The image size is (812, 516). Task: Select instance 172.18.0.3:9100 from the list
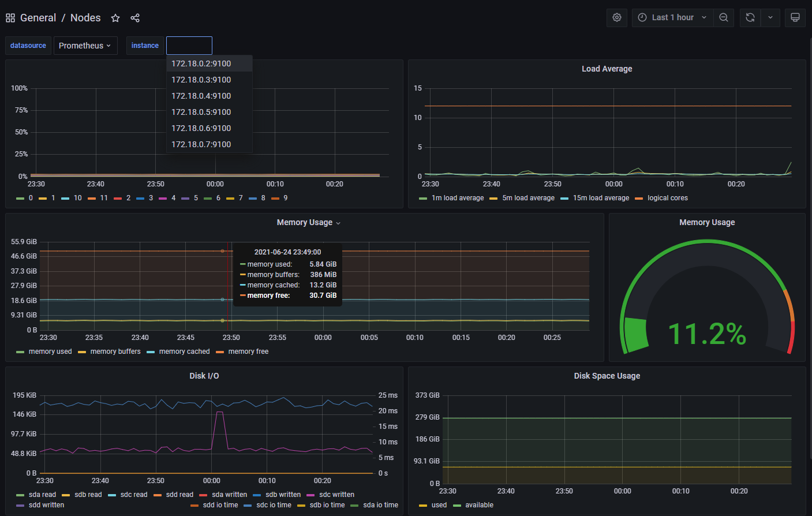200,79
